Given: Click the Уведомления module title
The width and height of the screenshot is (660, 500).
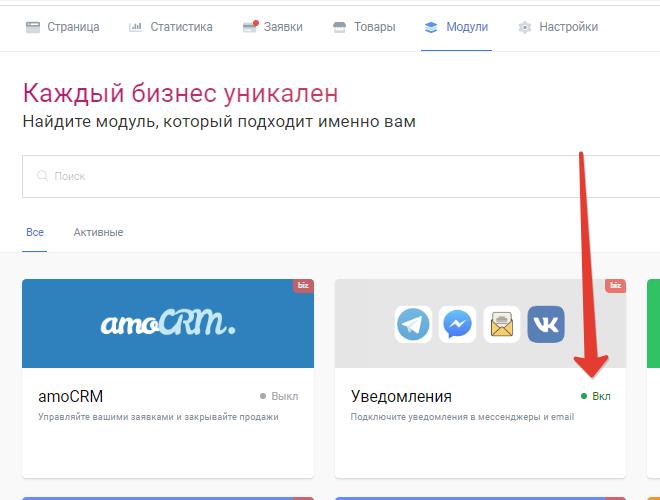Looking at the screenshot, I should [401, 396].
